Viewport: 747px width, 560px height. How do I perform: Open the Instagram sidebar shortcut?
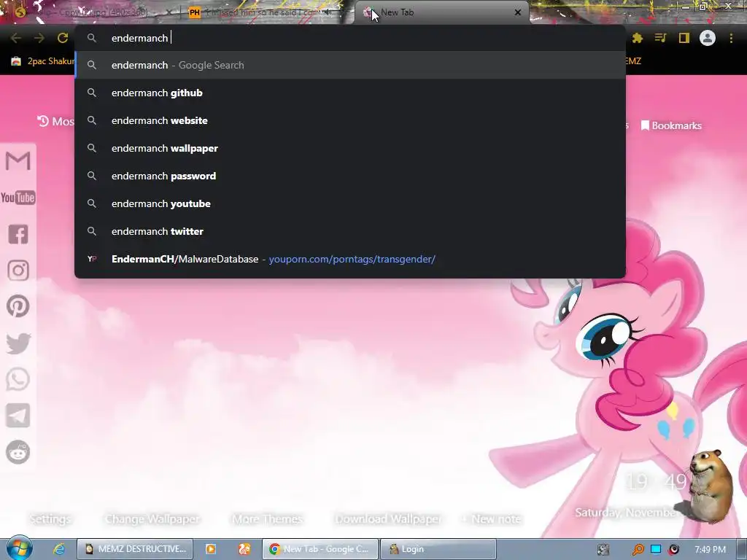18,271
